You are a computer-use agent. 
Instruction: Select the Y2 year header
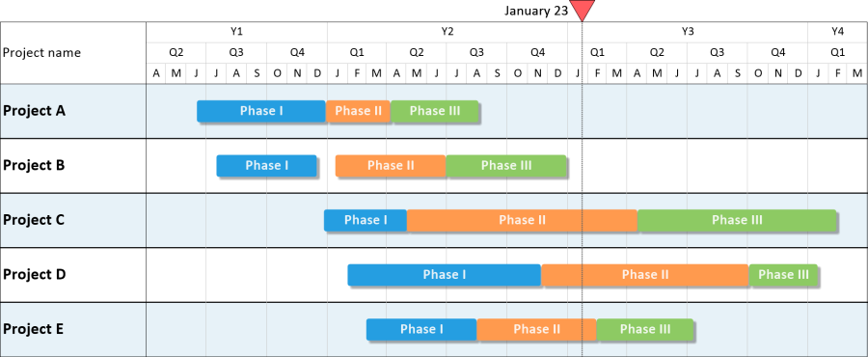pyautogui.click(x=448, y=32)
